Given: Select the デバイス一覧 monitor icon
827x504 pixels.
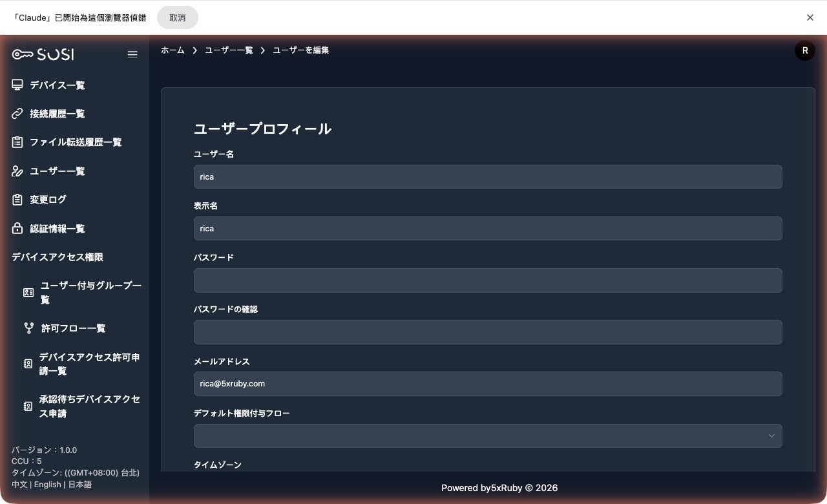Looking at the screenshot, I should [17, 85].
